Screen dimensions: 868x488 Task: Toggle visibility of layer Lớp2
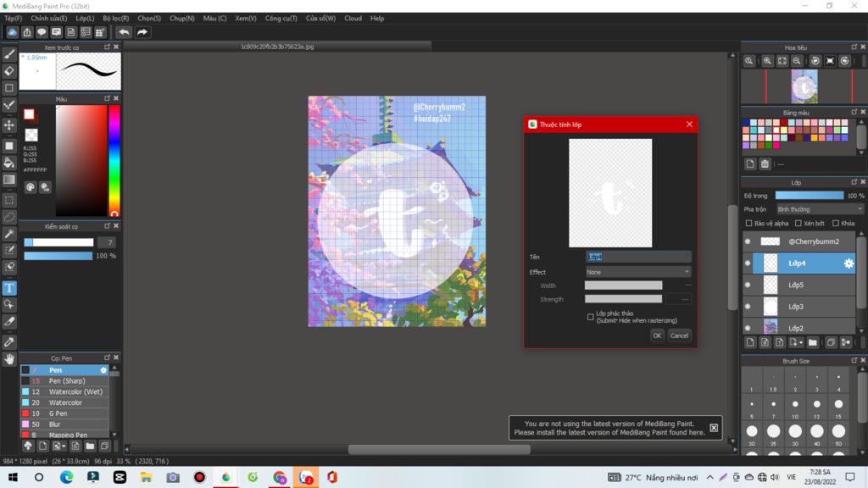point(748,328)
